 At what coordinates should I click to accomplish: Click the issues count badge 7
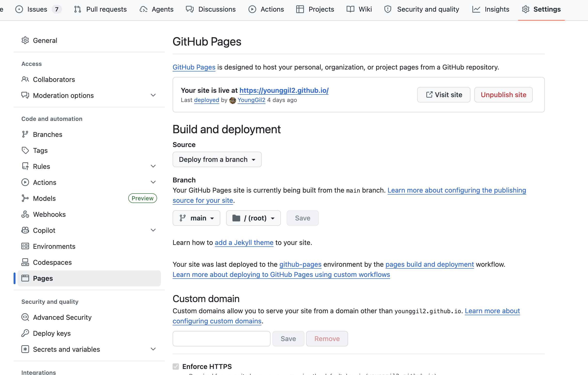point(56,9)
